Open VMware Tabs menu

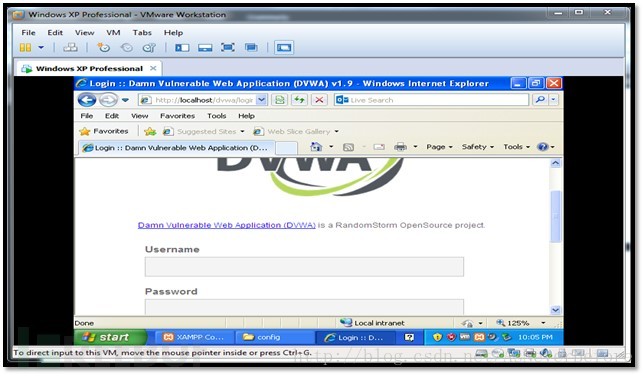coord(142,32)
